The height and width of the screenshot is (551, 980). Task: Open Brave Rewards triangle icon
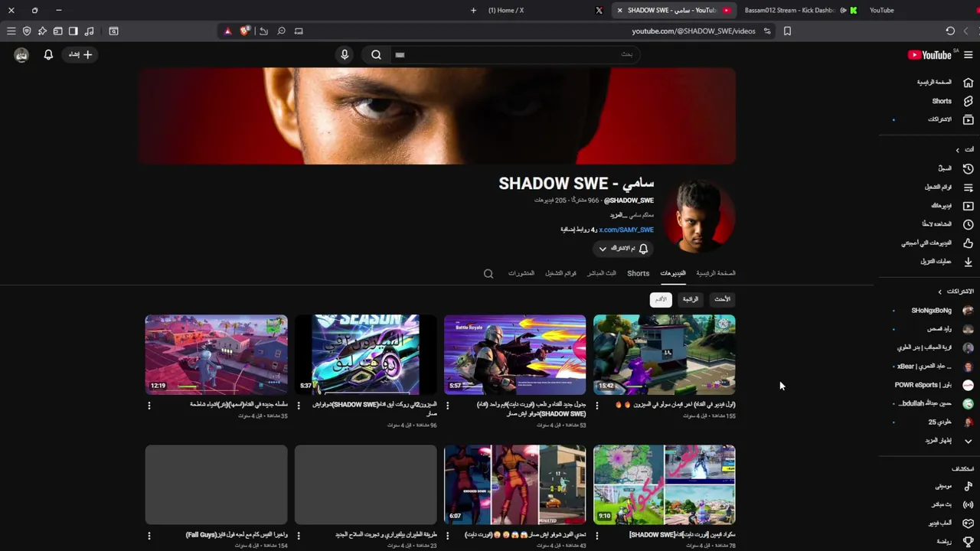[227, 31]
